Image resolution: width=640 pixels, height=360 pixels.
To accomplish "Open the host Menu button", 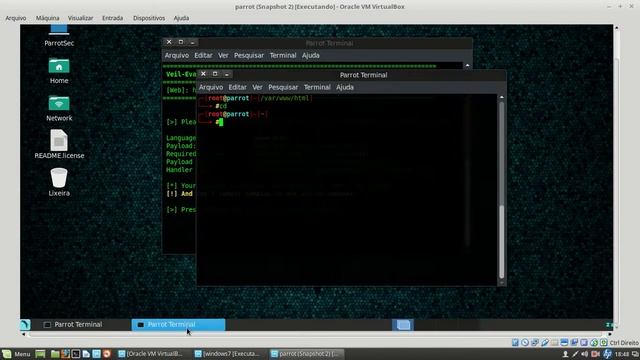I will coord(16,354).
